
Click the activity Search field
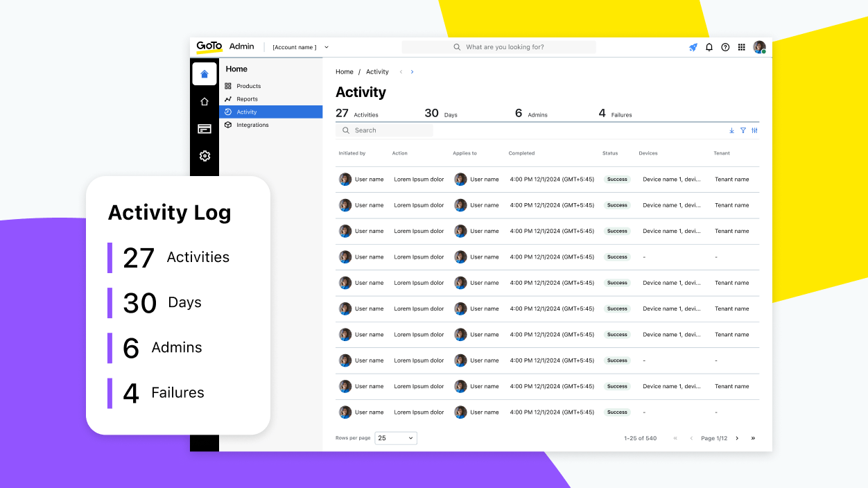(385, 130)
